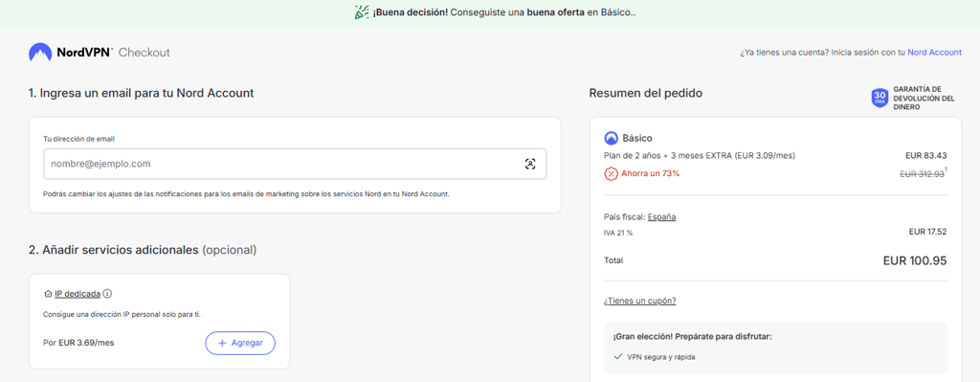Click the Total EUR 100.95 amount
This screenshot has width=980, height=382.
coord(915,260)
